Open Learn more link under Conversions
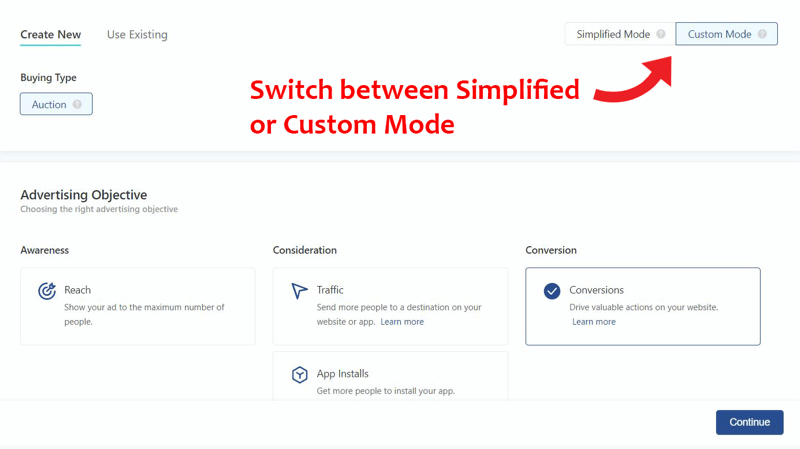Image resolution: width=800 pixels, height=449 pixels. click(594, 322)
